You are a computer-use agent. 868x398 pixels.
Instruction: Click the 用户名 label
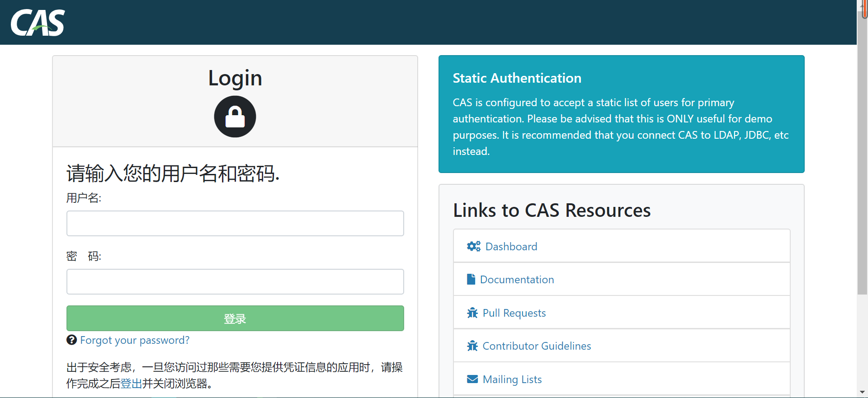[x=84, y=198]
